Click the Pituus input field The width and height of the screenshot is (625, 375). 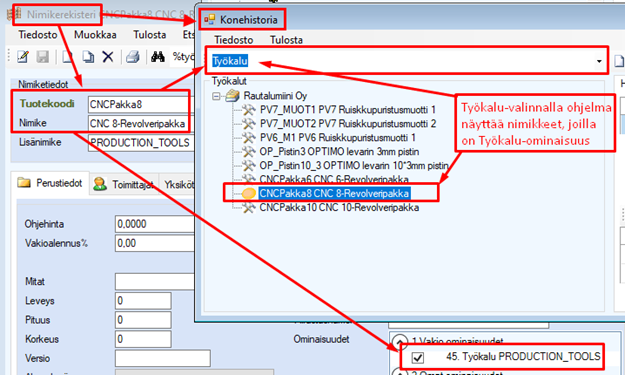click(x=143, y=320)
